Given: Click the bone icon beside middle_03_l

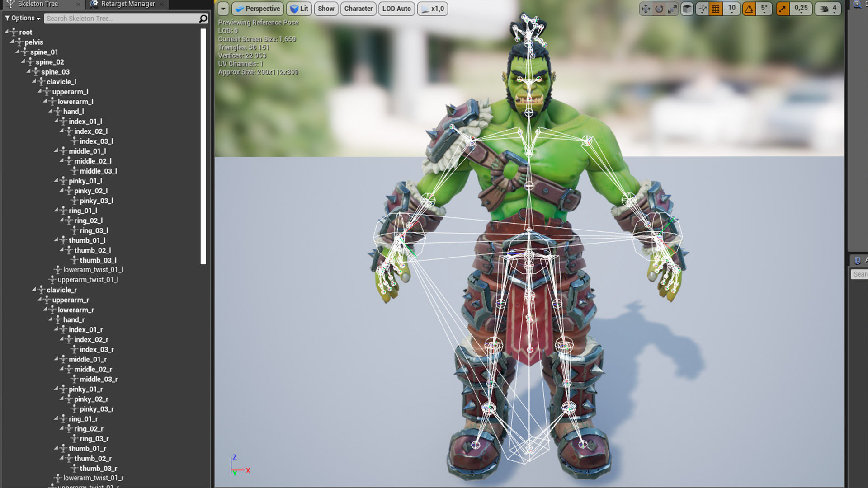Looking at the screenshot, I should pos(74,171).
